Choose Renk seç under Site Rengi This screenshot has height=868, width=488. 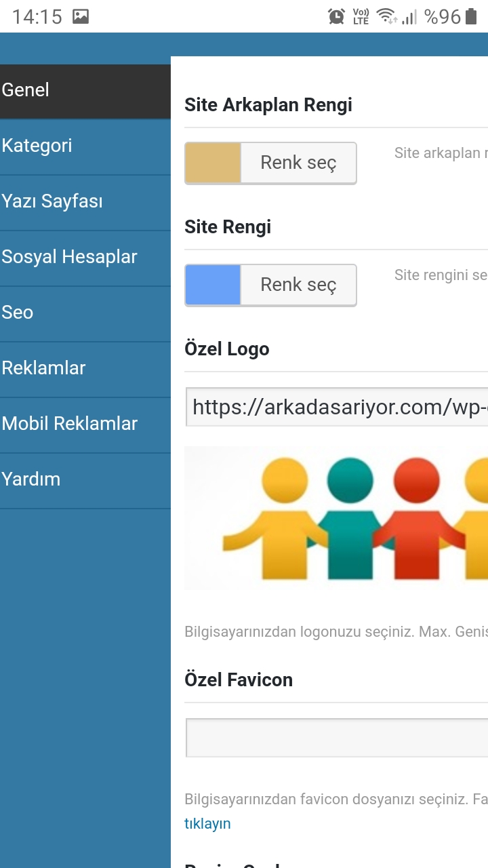(x=298, y=285)
